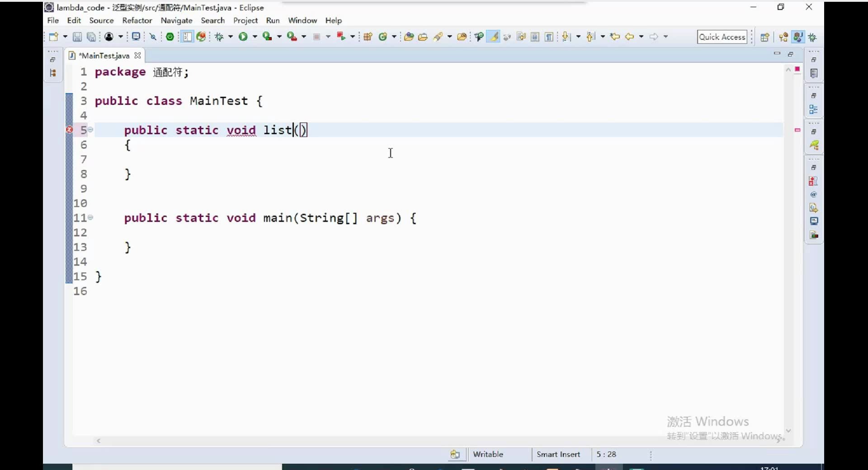Click the error marker on line 5
The width and height of the screenshot is (868, 470).
[69, 130]
